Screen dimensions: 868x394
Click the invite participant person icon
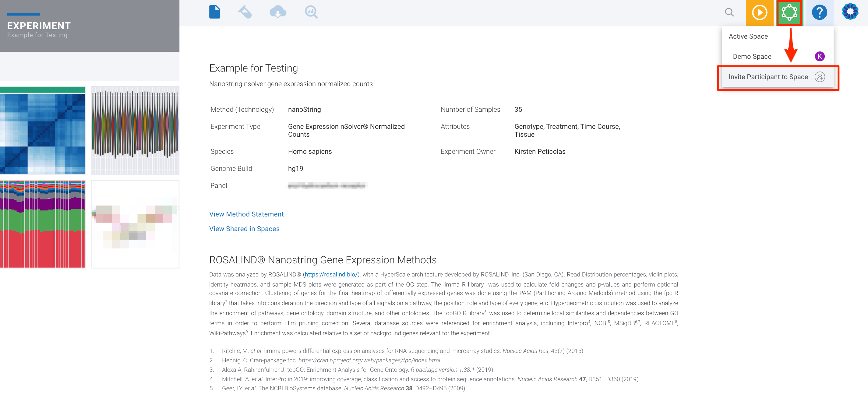tap(820, 77)
